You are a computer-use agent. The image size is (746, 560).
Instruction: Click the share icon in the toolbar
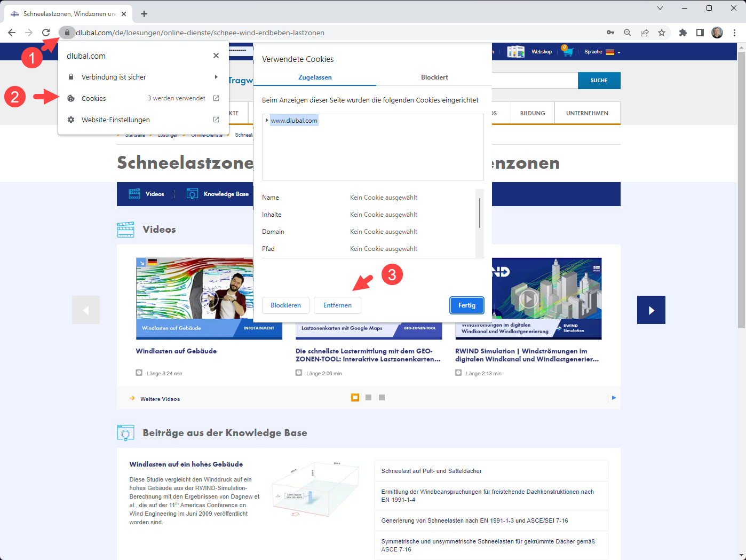click(645, 33)
